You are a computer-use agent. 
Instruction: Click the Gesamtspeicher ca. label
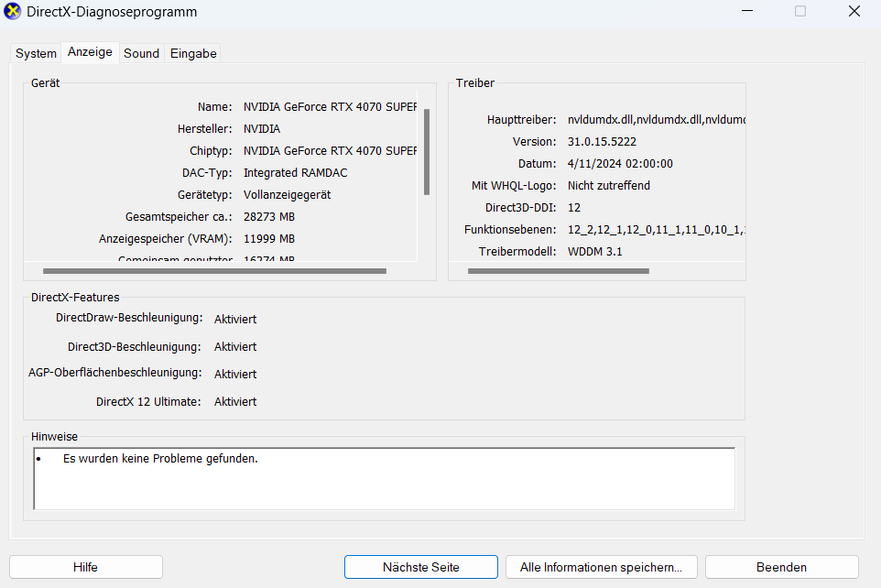(179, 217)
